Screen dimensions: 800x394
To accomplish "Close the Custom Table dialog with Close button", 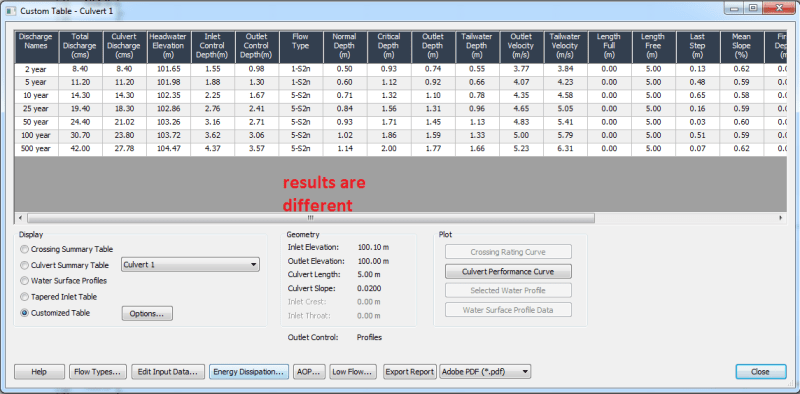I will tap(761, 372).
